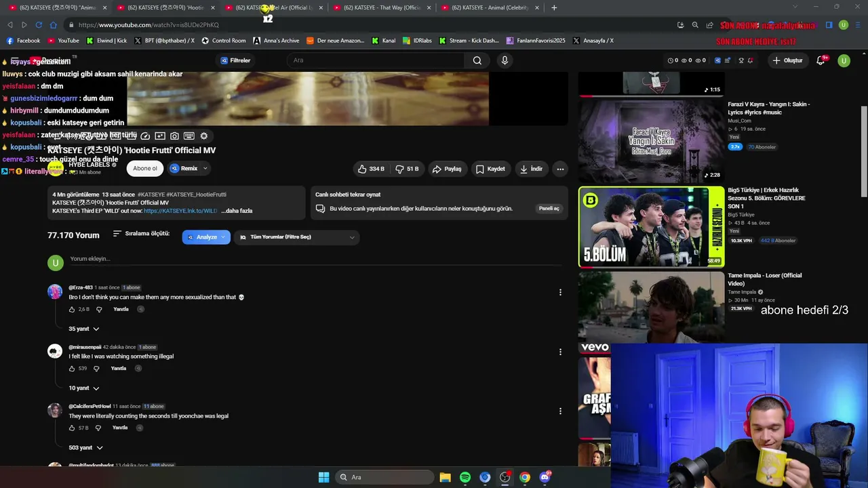
Task: Click the İndir download button
Action: click(531, 169)
